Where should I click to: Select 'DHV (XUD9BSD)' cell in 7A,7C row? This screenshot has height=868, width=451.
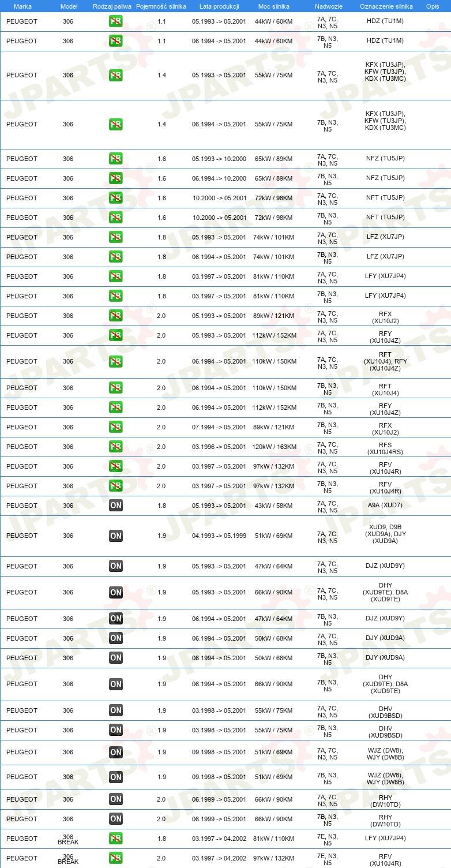tap(386, 712)
